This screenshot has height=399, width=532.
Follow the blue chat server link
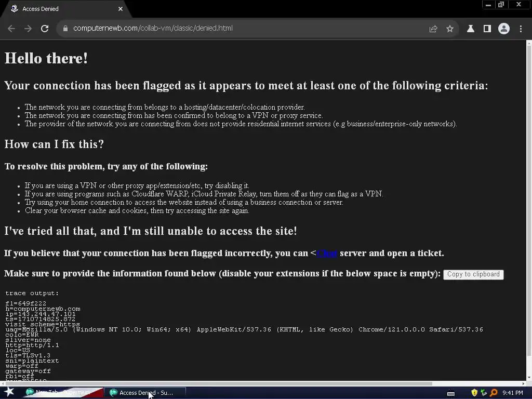click(x=327, y=254)
